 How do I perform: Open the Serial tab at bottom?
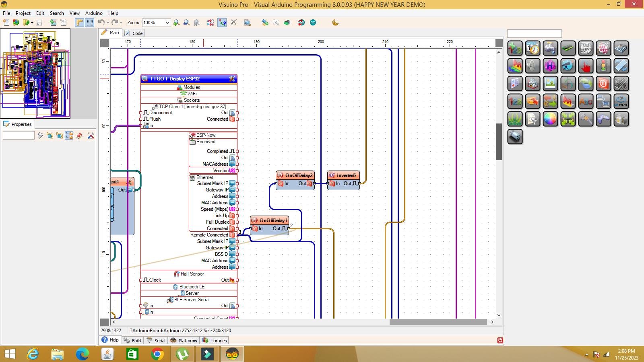(x=156, y=340)
